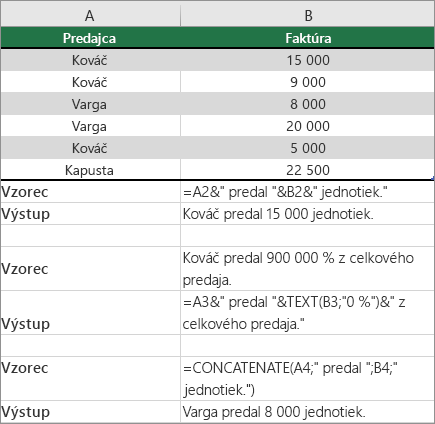Click the cell containing the TEXT(B3;"0 %") formula
This screenshot has height=424, width=435.
[307, 313]
